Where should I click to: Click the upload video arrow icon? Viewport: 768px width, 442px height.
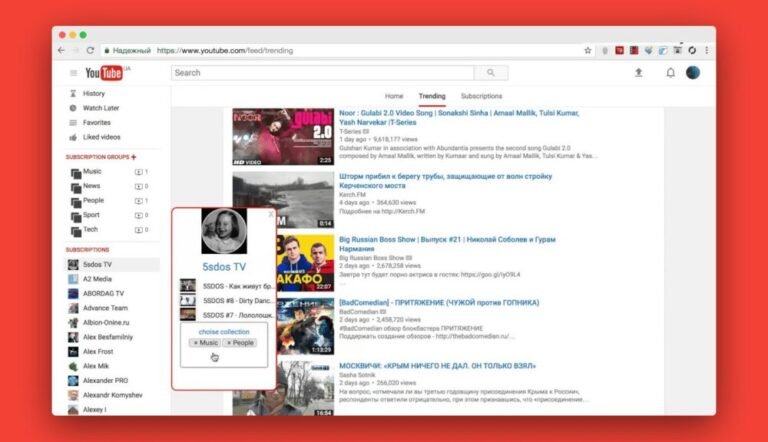pyautogui.click(x=638, y=73)
